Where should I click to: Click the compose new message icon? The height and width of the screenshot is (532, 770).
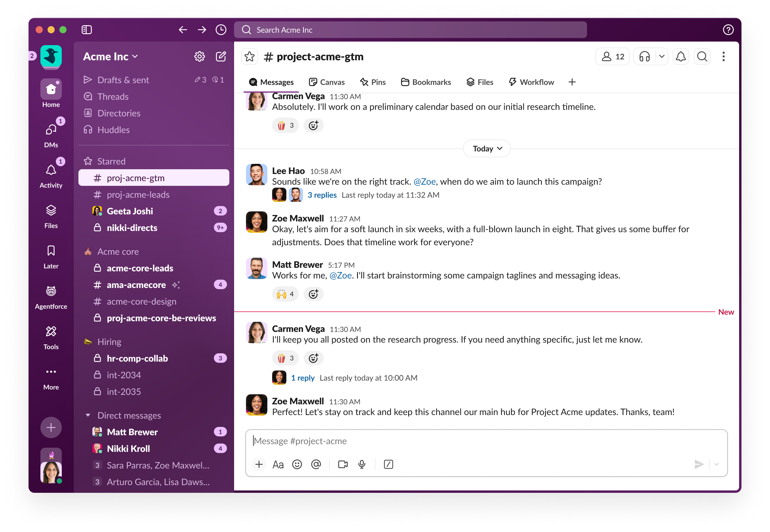pos(221,57)
